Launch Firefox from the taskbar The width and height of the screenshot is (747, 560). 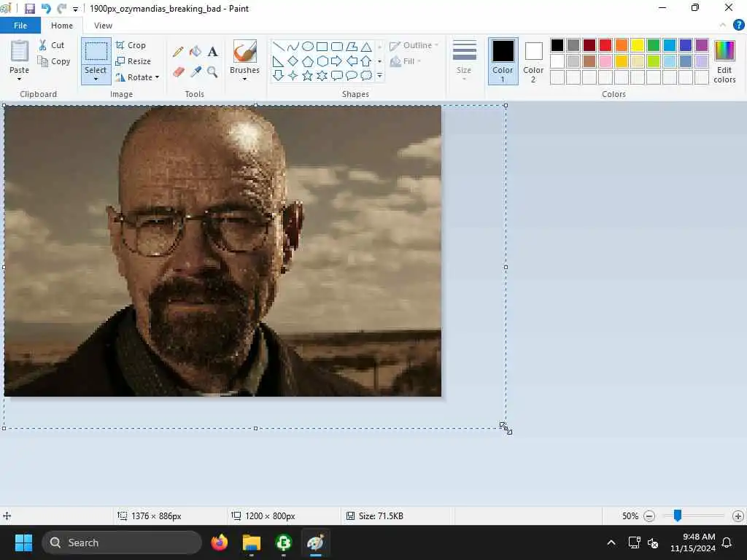219,542
